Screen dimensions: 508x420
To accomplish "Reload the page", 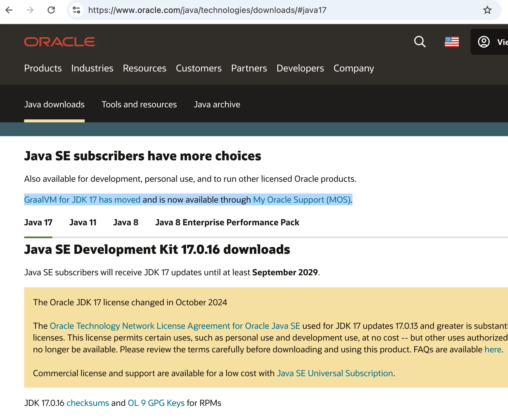I will point(51,10).
